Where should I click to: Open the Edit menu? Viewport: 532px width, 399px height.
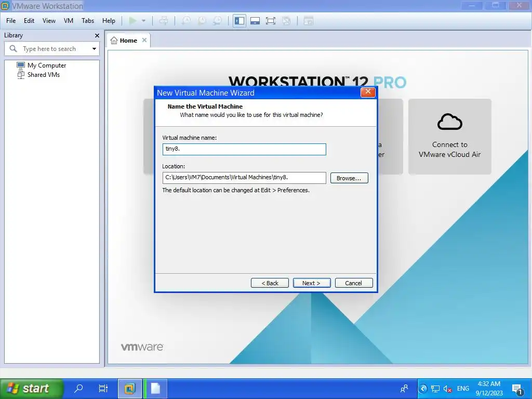point(29,21)
